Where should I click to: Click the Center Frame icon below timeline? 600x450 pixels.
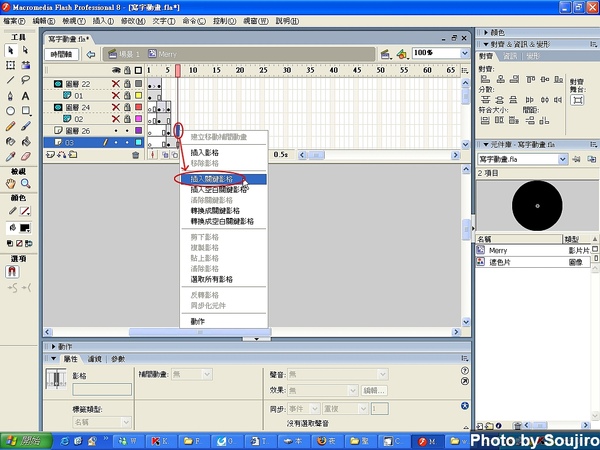(153, 155)
